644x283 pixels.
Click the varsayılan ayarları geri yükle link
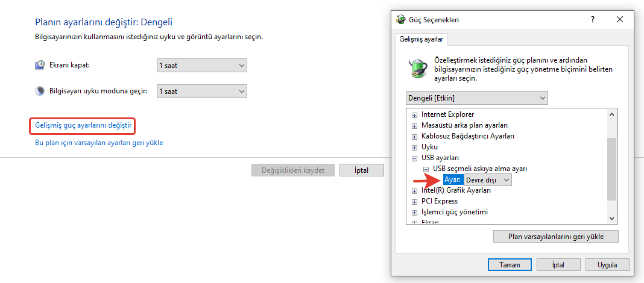(x=99, y=143)
